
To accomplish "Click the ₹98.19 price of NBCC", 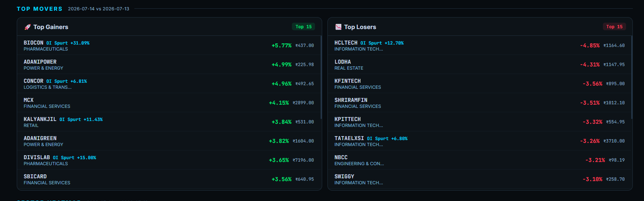I will pos(617,160).
